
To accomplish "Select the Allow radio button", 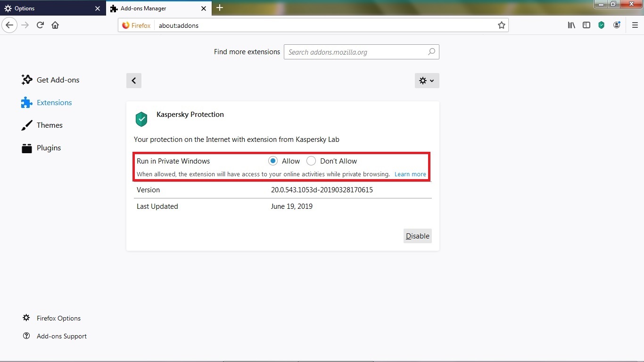I will (x=273, y=161).
